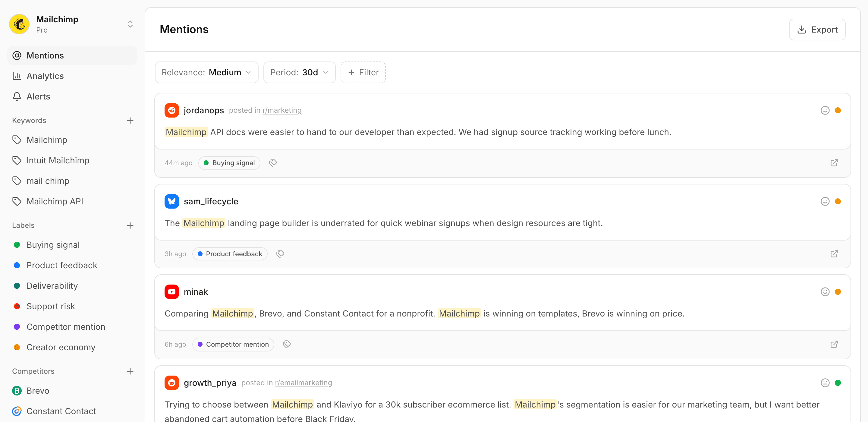Click green relevance dot on growth_priya mention

coord(838,383)
